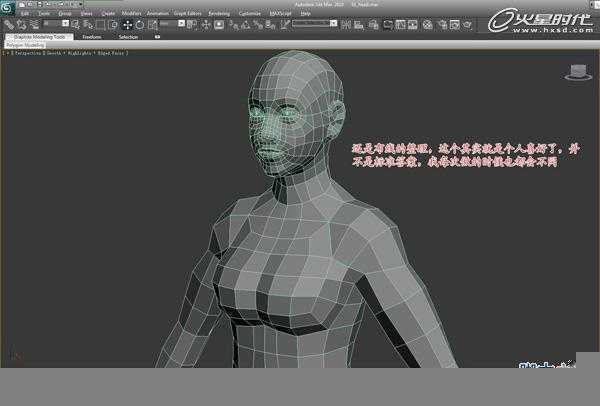Screen dimensions: 600x406
Task: Open the Schematic View
Action: tap(413, 25)
